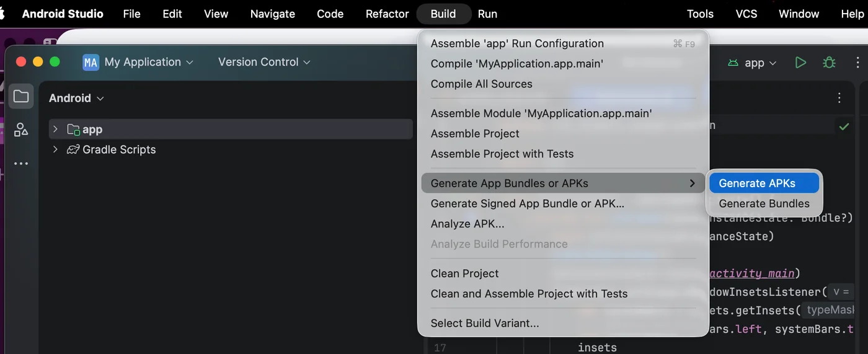This screenshot has height=354, width=868.
Task: Open the Window menu
Action: pyautogui.click(x=799, y=14)
